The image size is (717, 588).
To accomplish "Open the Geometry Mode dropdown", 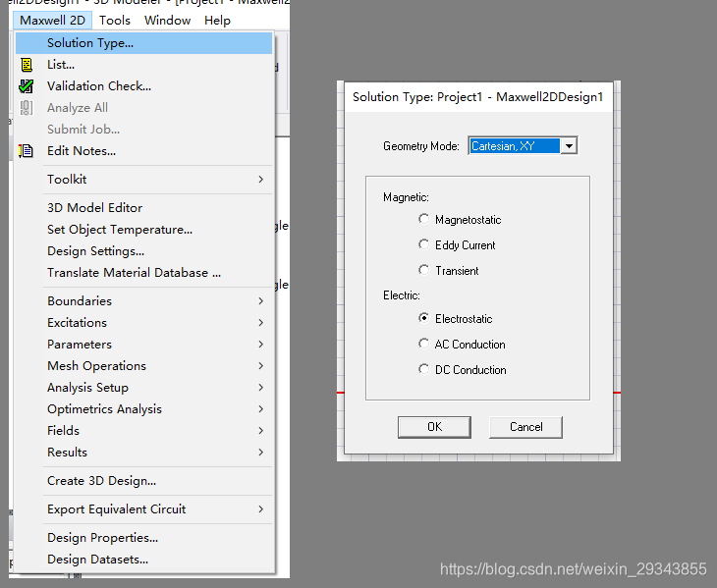I will [x=570, y=146].
